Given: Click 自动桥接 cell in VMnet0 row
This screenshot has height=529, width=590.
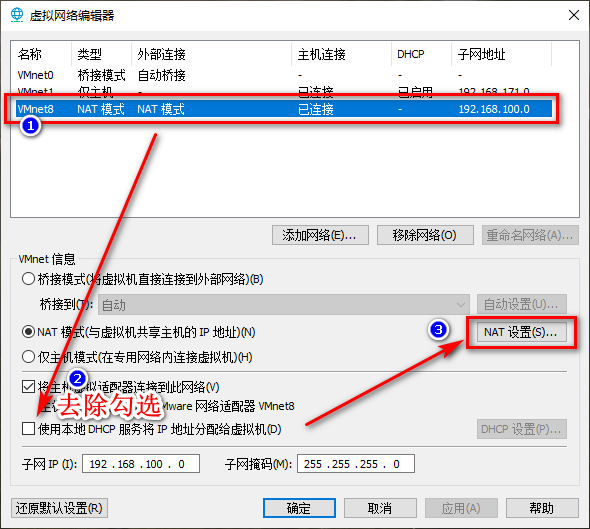Looking at the screenshot, I should [161, 75].
